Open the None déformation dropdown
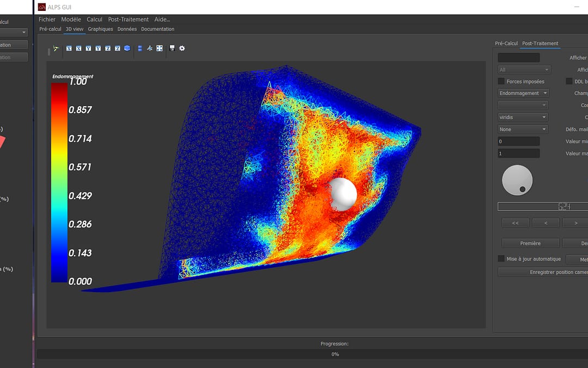 [522, 129]
